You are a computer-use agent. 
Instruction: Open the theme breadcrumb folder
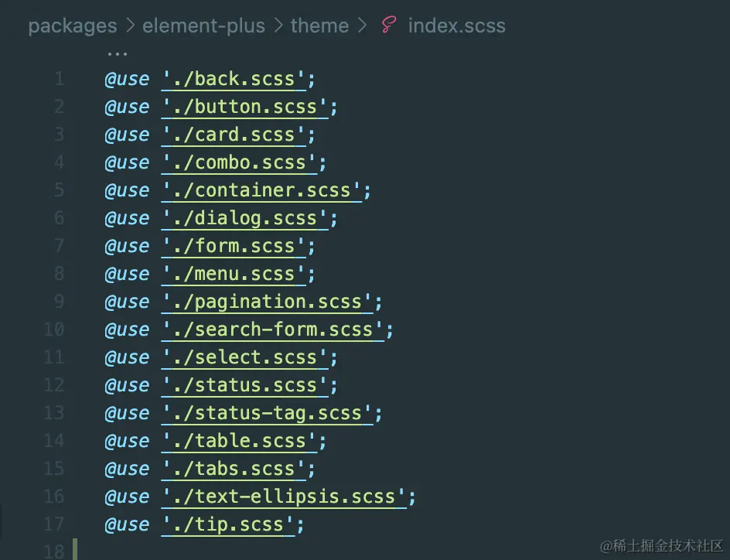pos(319,26)
